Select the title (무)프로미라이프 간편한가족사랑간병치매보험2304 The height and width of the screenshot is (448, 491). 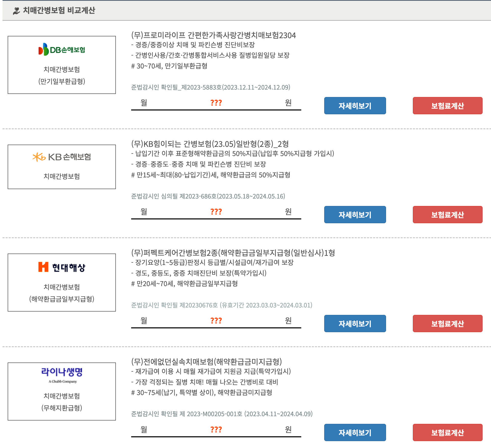click(213, 35)
